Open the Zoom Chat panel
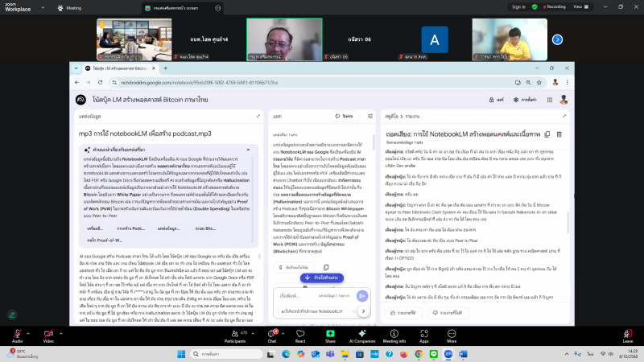 [272, 334]
